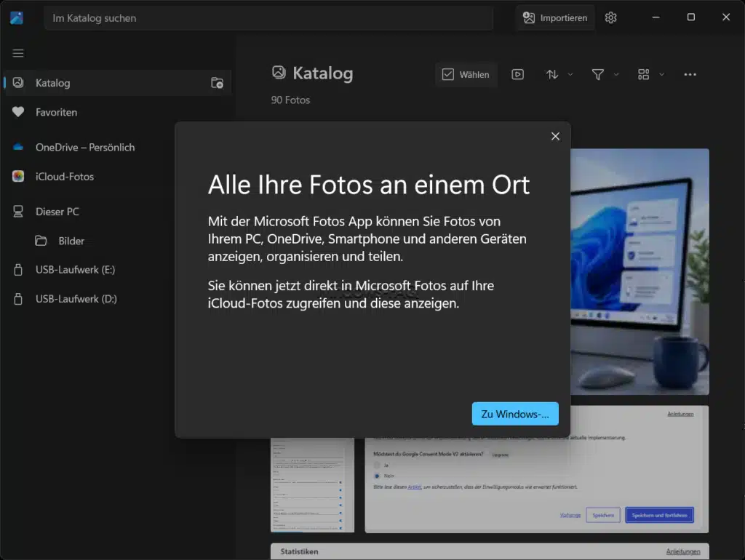Click the USB drive icon for (D:)

pos(18,299)
